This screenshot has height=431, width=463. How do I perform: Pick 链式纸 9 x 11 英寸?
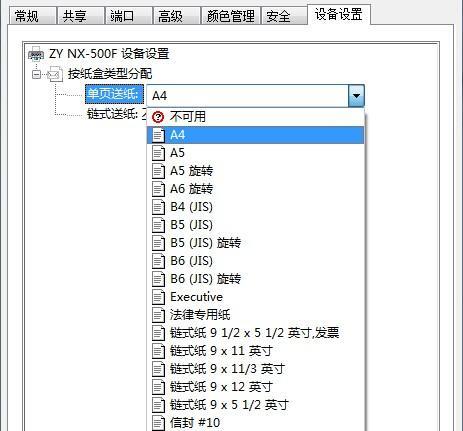pos(256,351)
